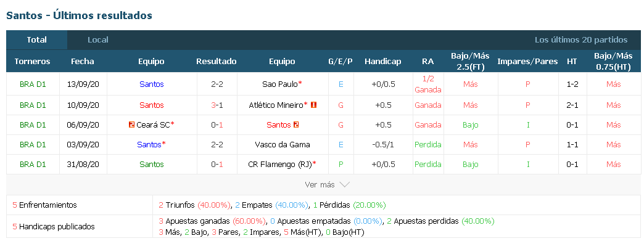Open Atlético Mineiro team link

(276, 105)
